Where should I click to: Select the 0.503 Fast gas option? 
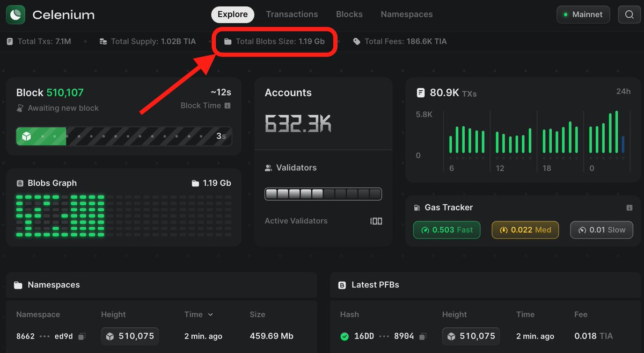click(447, 230)
